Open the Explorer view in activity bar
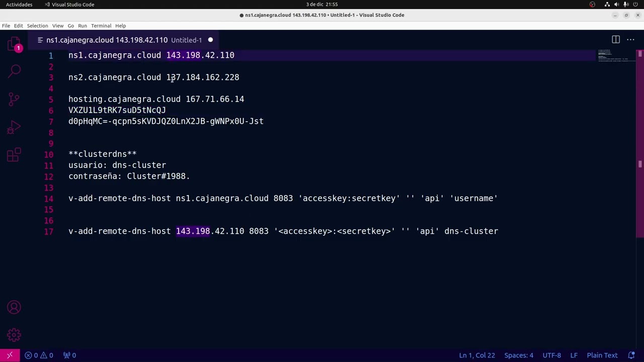Screen dimensions: 644x362 tap(14, 44)
